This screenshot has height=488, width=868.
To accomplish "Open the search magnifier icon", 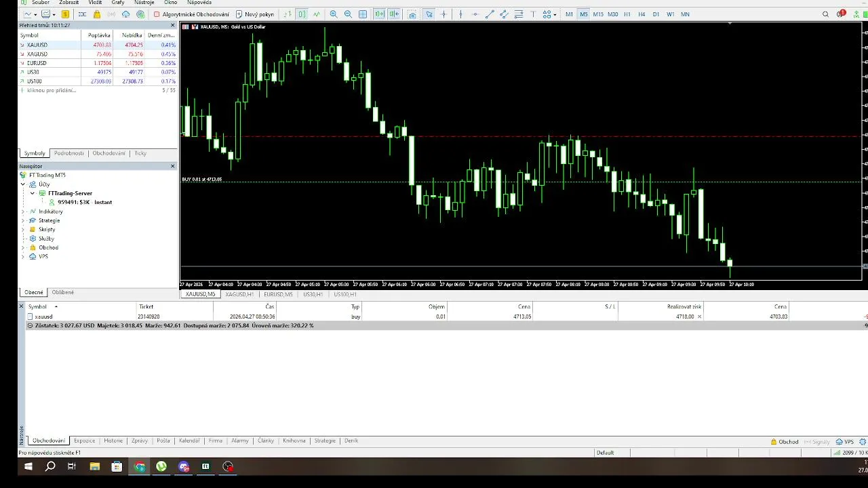I will click(825, 14).
